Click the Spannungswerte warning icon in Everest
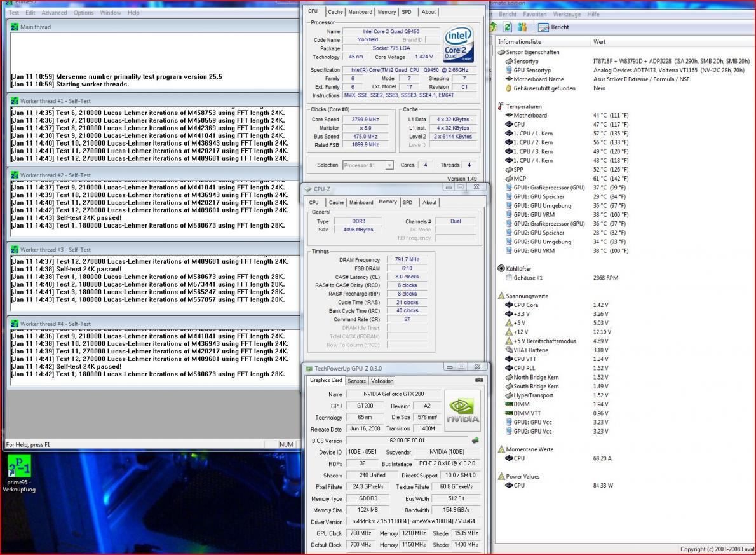The height and width of the screenshot is (555, 756). 501,296
